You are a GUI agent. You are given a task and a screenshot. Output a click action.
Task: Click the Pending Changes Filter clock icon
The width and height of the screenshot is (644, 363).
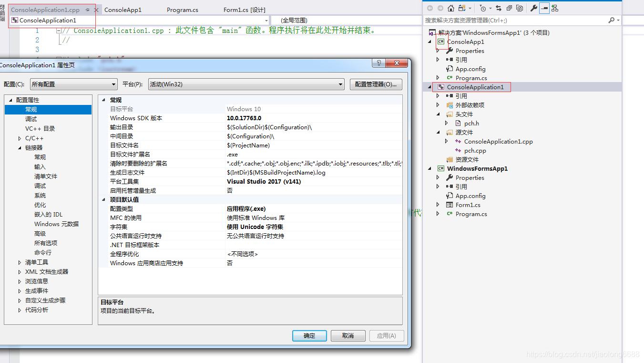tap(483, 8)
